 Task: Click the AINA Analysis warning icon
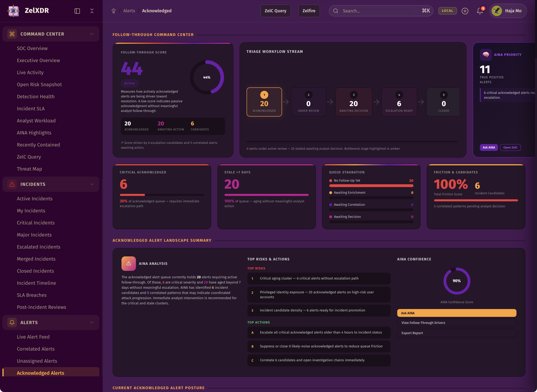click(x=129, y=263)
